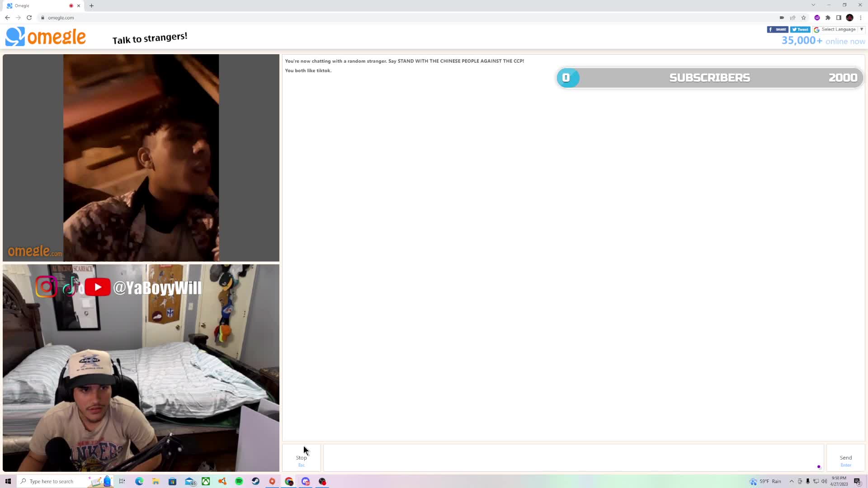The image size is (868, 488).
Task: Focus the chat message text box
Action: tap(573, 458)
